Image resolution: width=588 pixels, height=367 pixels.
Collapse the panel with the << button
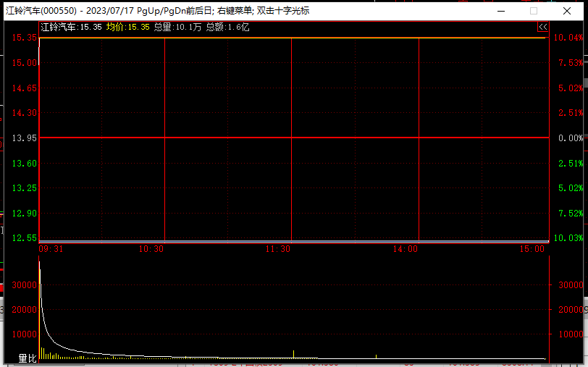[542, 27]
